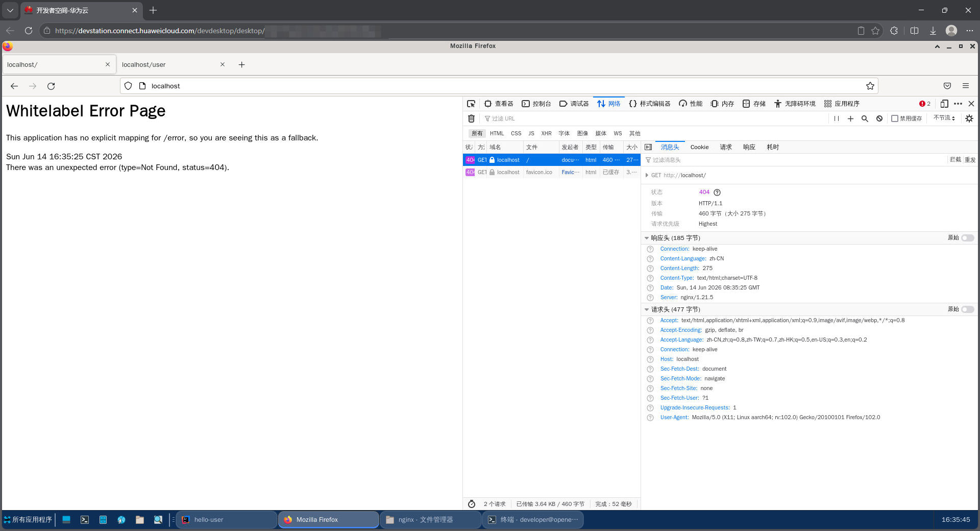Bookmark page with Firefox star icon
980x531 pixels.
click(870, 86)
